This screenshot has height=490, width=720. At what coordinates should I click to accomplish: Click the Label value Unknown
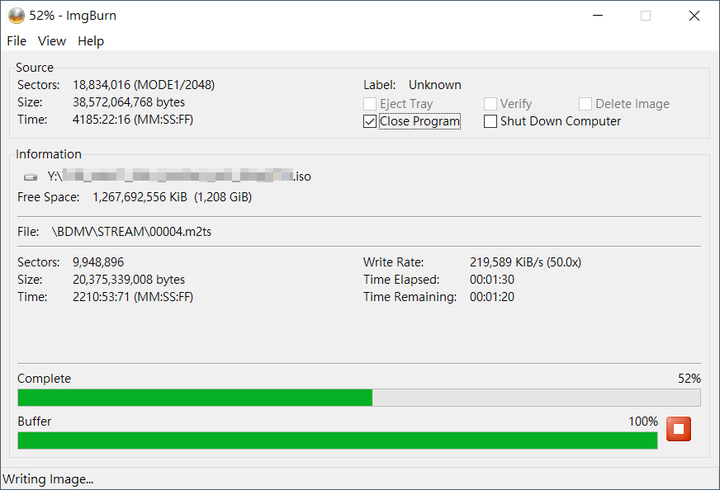click(x=435, y=85)
